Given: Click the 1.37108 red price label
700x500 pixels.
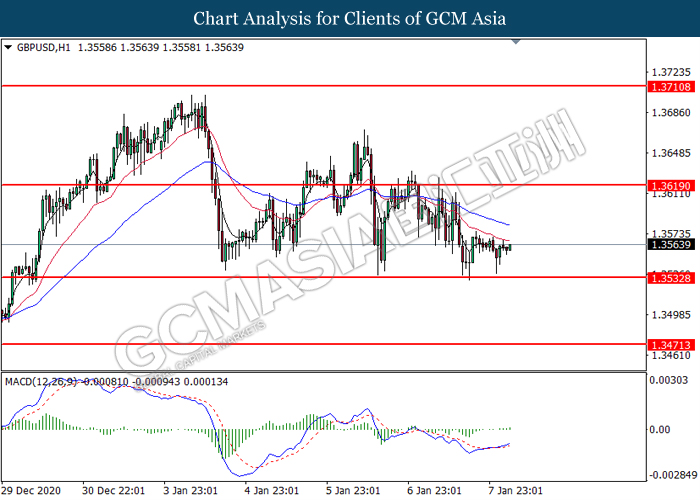Looking at the screenshot, I should pyautogui.click(x=671, y=87).
